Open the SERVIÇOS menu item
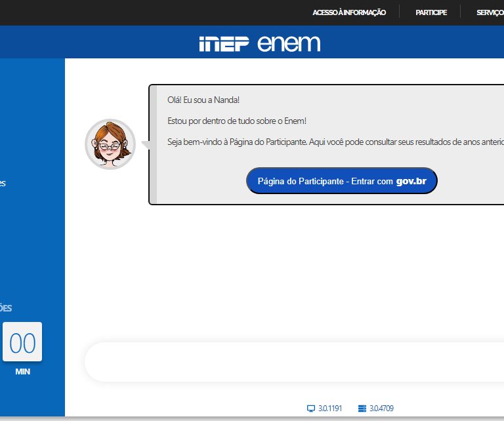 [490, 12]
